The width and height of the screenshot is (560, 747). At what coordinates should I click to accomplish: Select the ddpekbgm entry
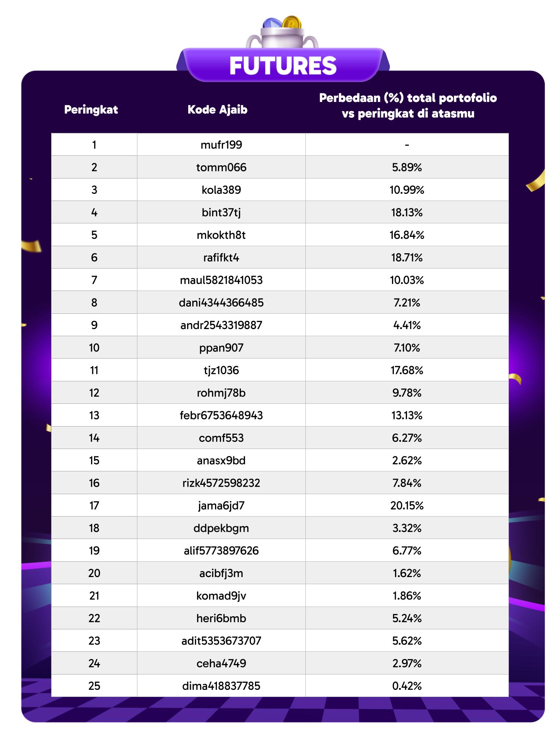[x=221, y=528]
